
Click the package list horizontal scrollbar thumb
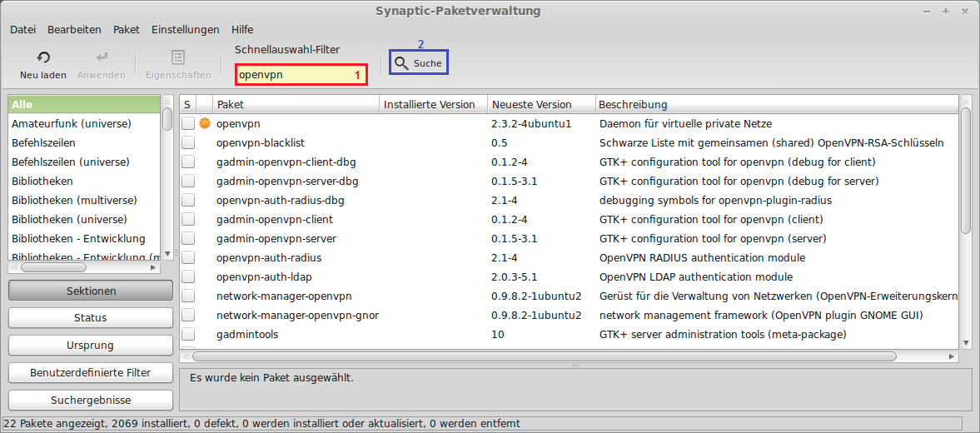pos(544,356)
